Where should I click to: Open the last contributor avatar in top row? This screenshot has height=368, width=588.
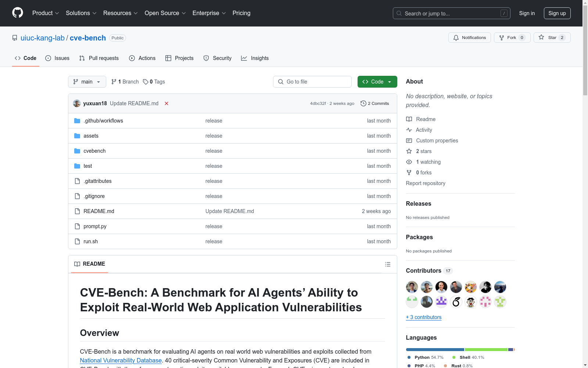click(x=500, y=287)
